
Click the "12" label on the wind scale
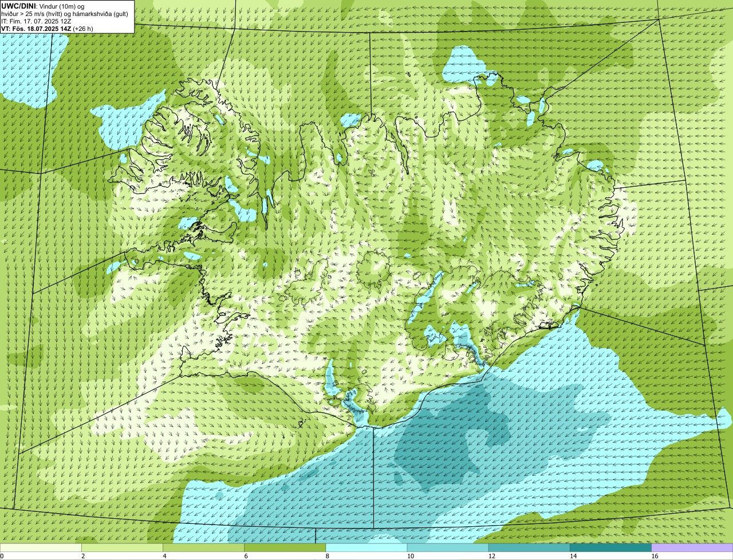coord(491,556)
